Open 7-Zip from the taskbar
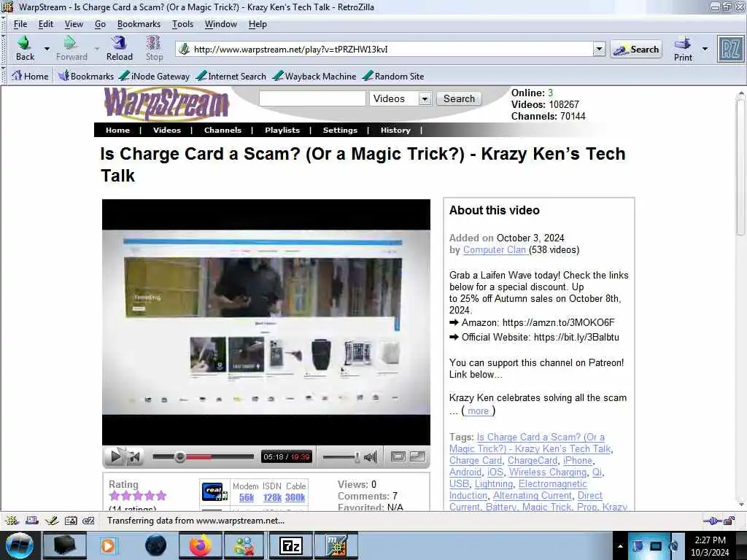 click(x=290, y=545)
